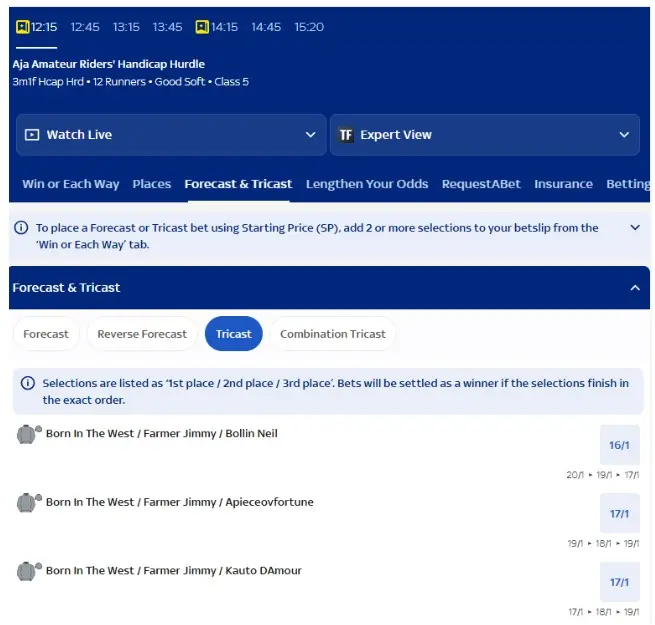Select the Forecast bet type pill
The width and height of the screenshot is (655, 625).
(x=46, y=334)
